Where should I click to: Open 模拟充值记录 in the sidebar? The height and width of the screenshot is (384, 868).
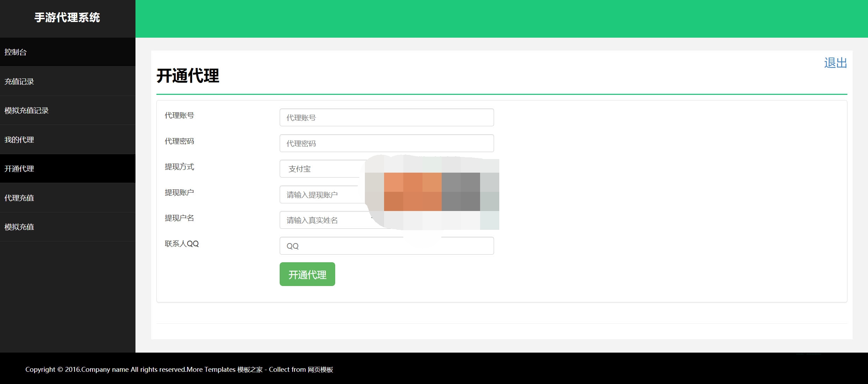67,111
